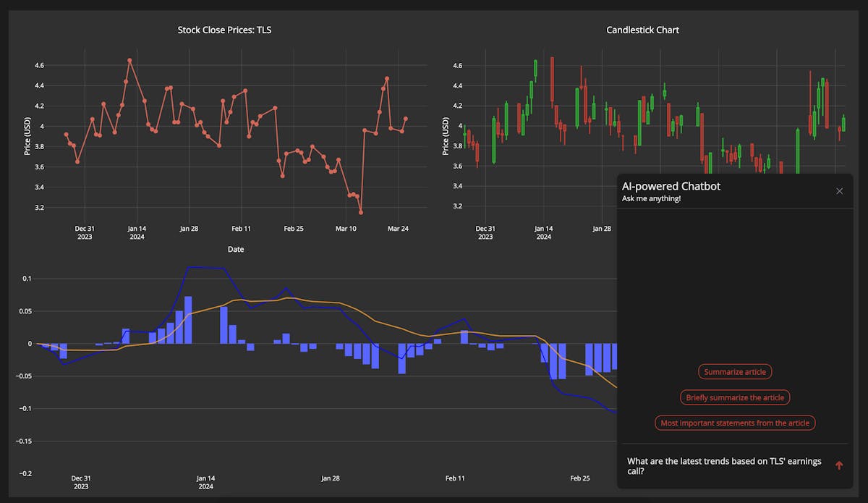Select the highest data point on the line chart
The width and height of the screenshot is (868, 503).
pos(129,61)
